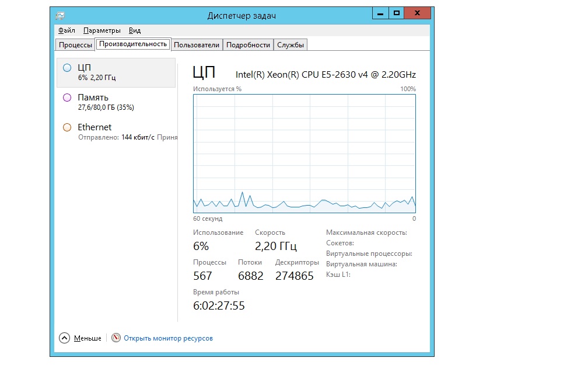This screenshot has width=588, height=368.
Task: Go to the Службы tab
Action: (x=290, y=44)
